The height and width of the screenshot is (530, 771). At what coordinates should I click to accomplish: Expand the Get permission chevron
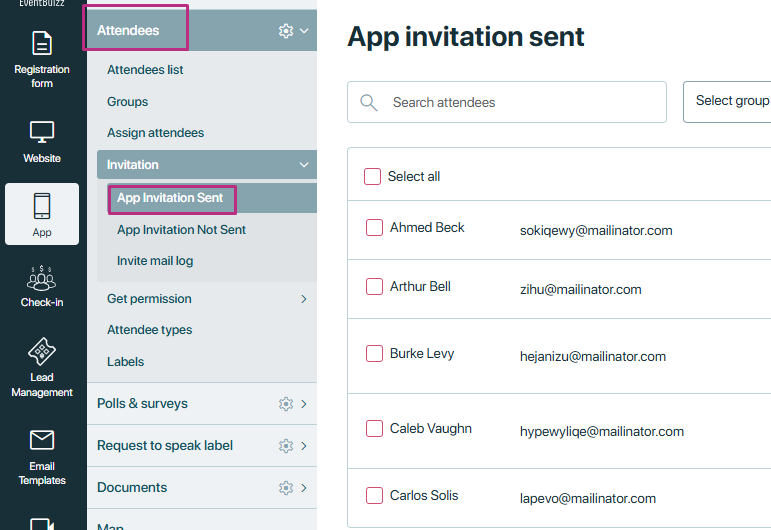(x=304, y=299)
